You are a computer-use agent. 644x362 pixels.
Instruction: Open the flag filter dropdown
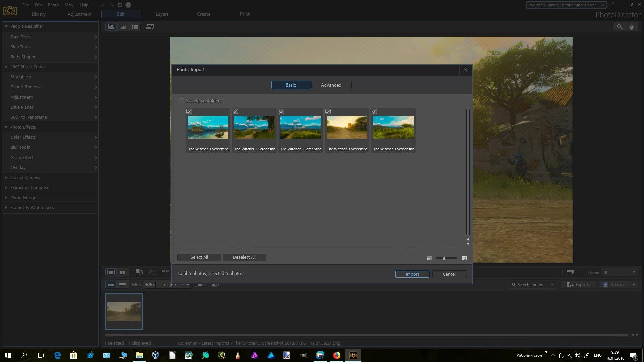pyautogui.click(x=150, y=285)
